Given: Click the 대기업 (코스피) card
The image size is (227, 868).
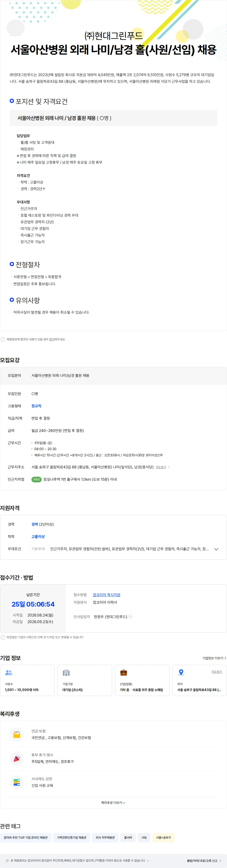Looking at the screenshot, I should coord(85,680).
